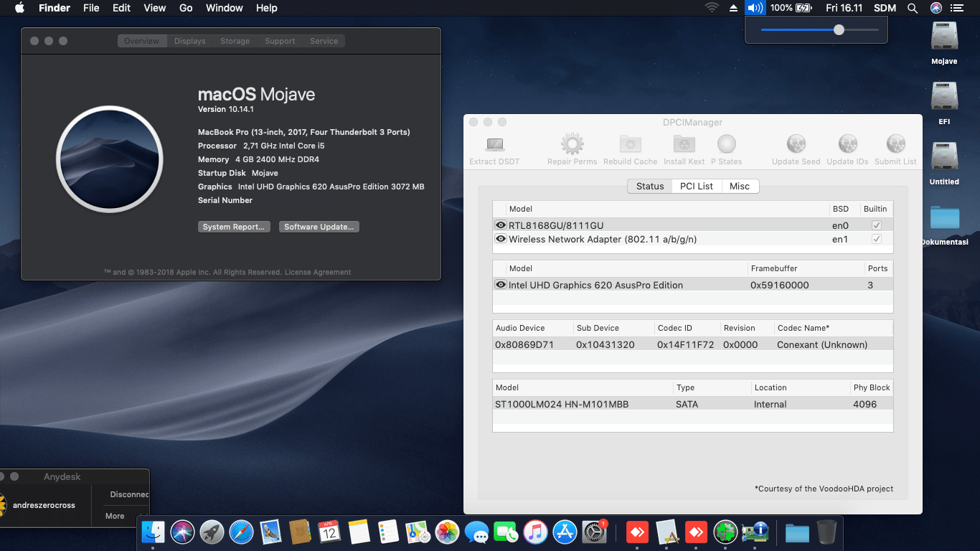Open the Go menu
980x551 pixels.
[x=186, y=8]
